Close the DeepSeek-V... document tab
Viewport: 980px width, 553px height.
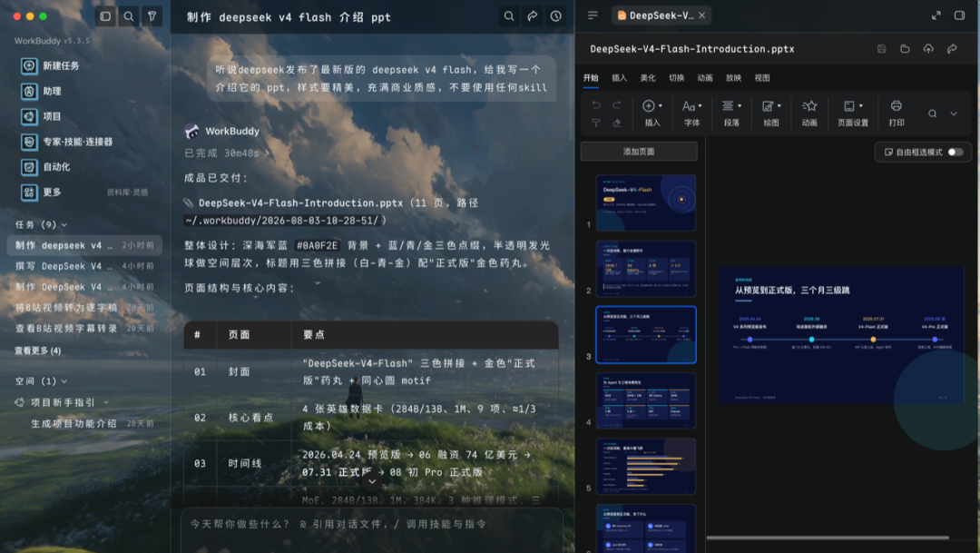[701, 15]
